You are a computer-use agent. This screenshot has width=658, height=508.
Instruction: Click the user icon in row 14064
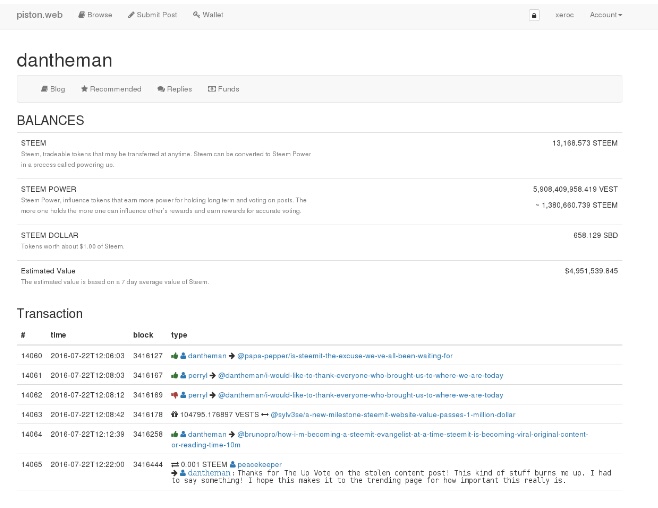183,434
